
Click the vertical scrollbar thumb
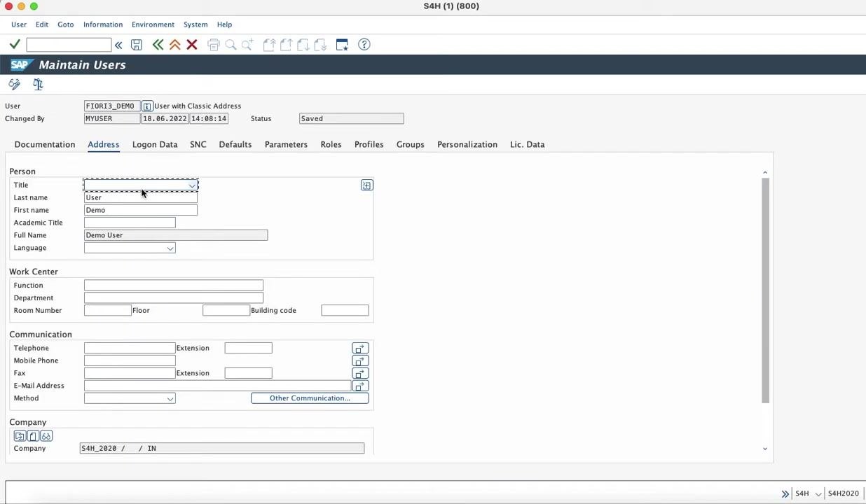pos(765,290)
